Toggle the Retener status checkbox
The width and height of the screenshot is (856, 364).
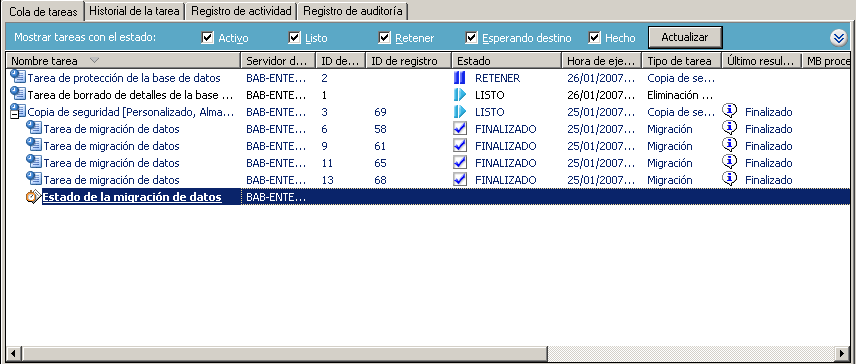pyautogui.click(x=385, y=38)
